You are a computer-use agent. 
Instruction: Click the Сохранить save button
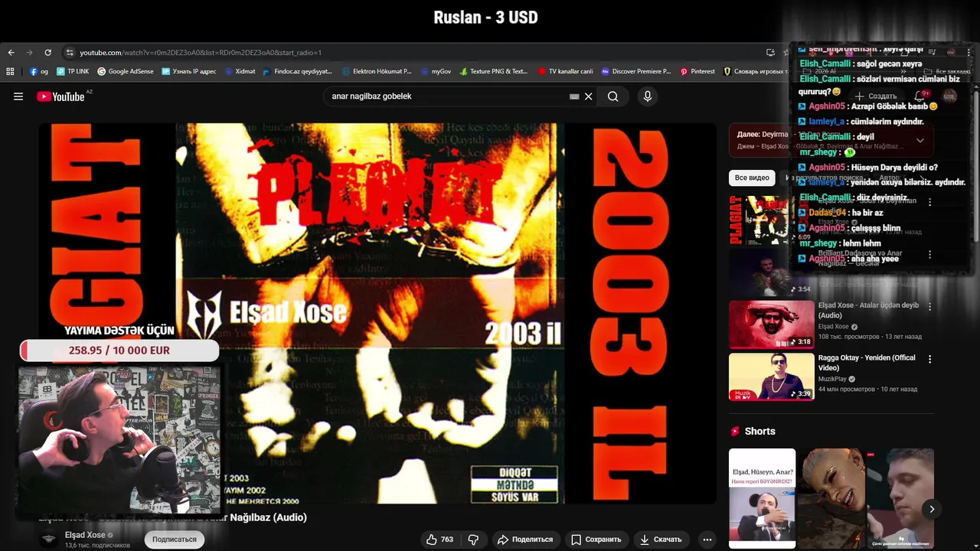[596, 540]
